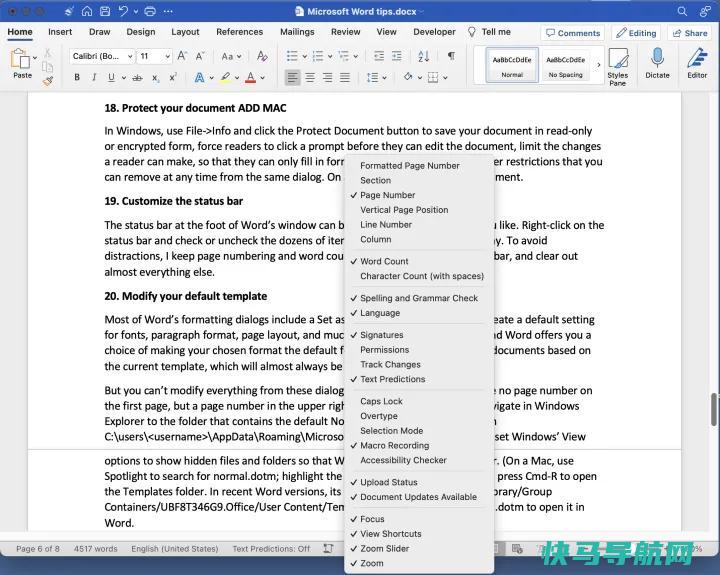Click the text highlight color marker
This screenshot has height=575, width=720.
pyautogui.click(x=225, y=78)
